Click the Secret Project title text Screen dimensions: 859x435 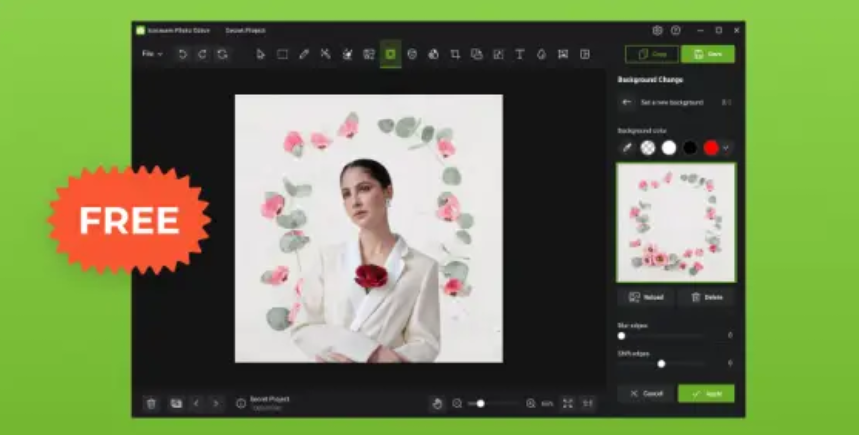[245, 31]
